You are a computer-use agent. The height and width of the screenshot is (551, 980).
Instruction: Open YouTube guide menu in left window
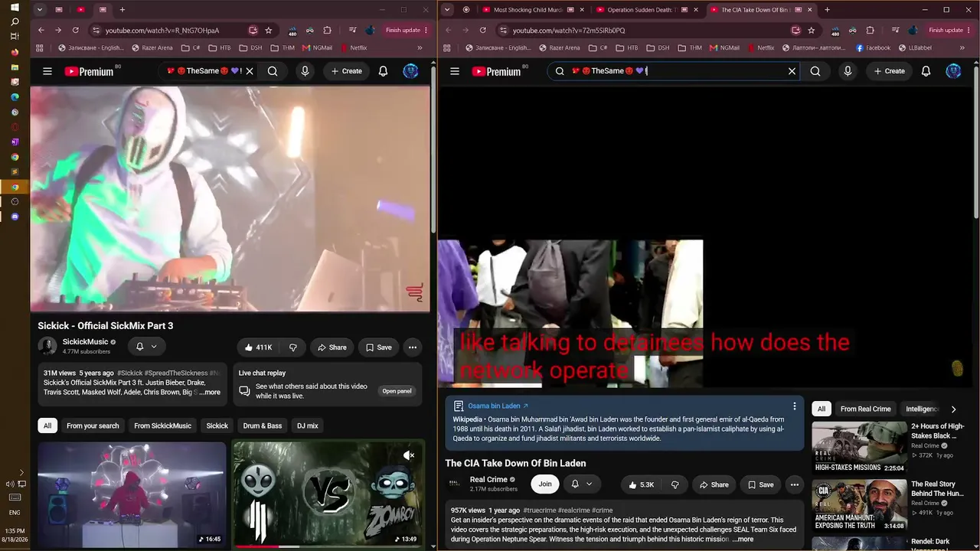coord(47,71)
